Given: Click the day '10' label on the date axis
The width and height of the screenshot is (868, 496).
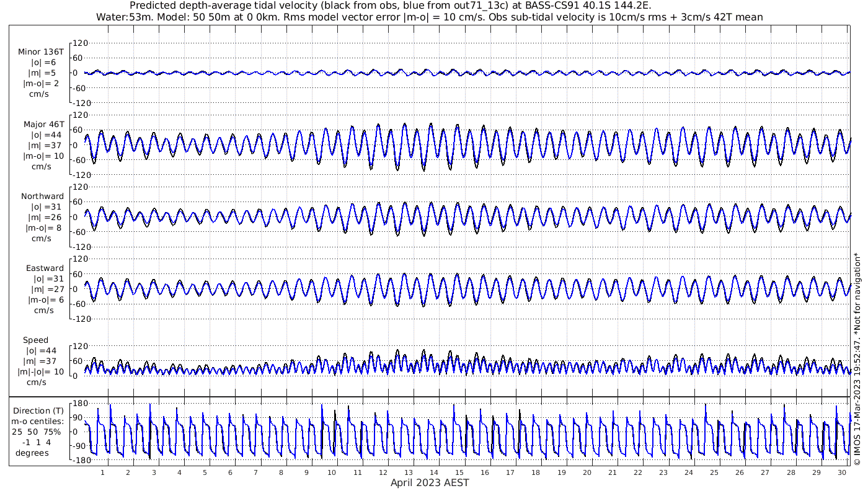Looking at the screenshot, I should point(332,472).
